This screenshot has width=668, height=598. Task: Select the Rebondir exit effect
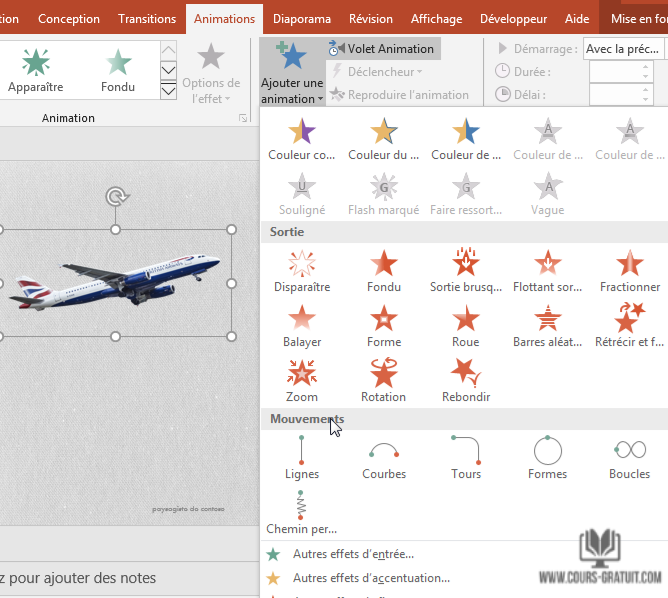pos(466,380)
